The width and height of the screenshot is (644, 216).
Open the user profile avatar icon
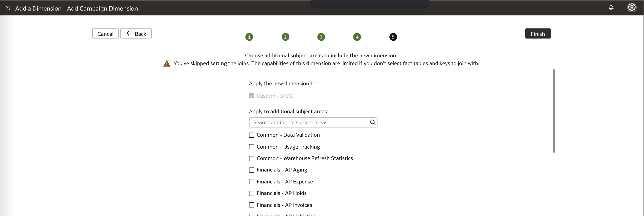631,8
